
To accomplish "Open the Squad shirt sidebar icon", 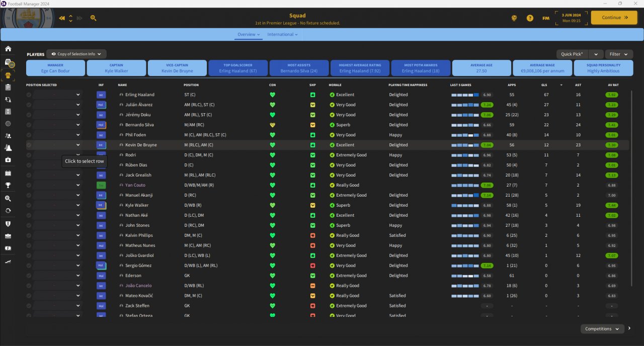I will click(x=8, y=75).
